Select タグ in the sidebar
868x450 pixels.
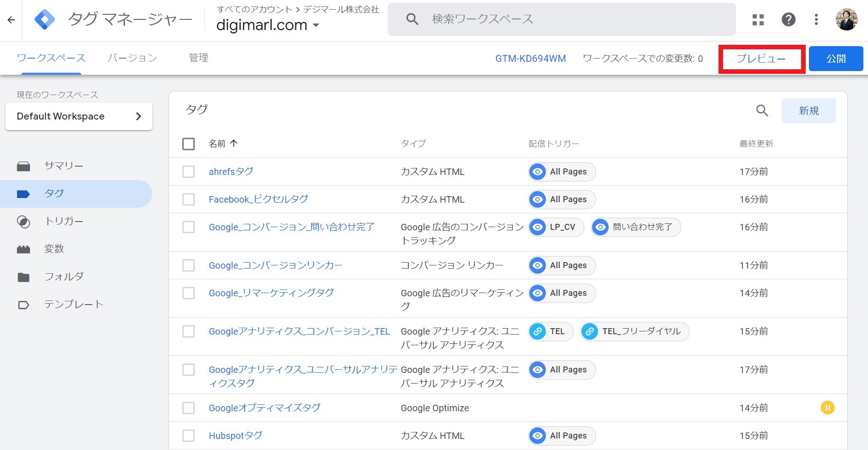76,194
